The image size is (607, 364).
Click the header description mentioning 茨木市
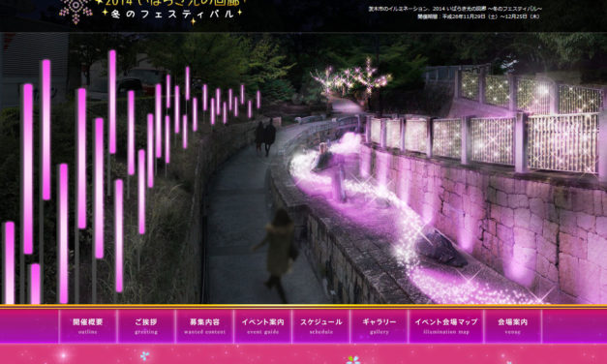coord(455,9)
